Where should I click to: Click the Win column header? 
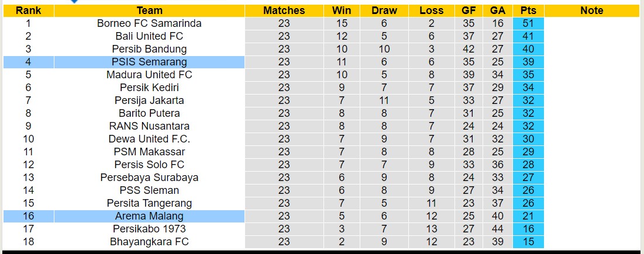pyautogui.click(x=342, y=11)
